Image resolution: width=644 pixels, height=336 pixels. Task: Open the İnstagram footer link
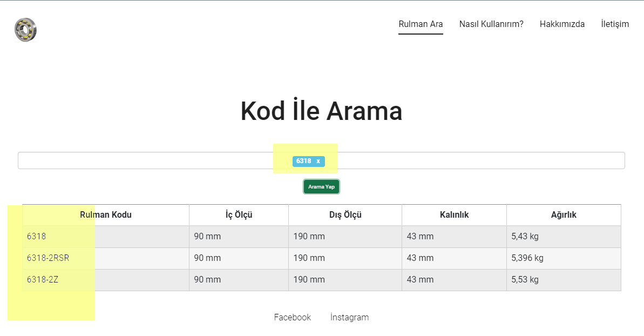click(x=349, y=317)
